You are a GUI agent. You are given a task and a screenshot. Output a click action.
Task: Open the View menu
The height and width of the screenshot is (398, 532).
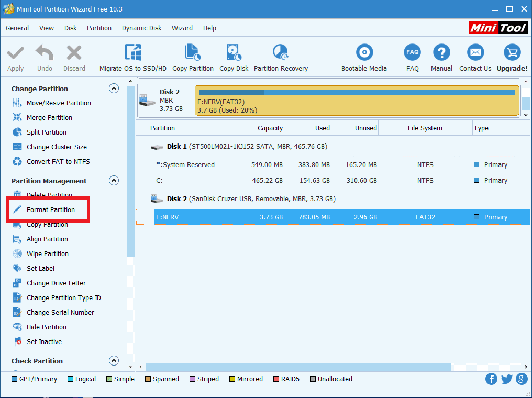pyautogui.click(x=47, y=28)
